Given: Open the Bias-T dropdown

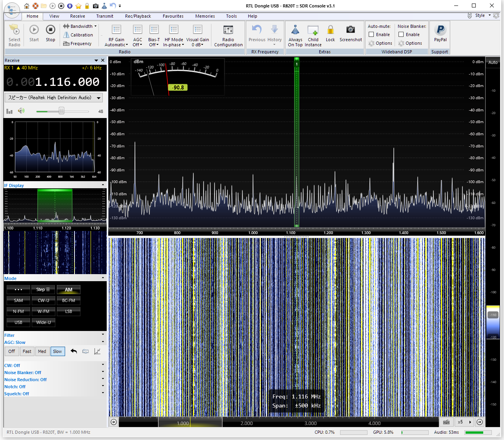Looking at the screenshot, I should coord(154,35).
